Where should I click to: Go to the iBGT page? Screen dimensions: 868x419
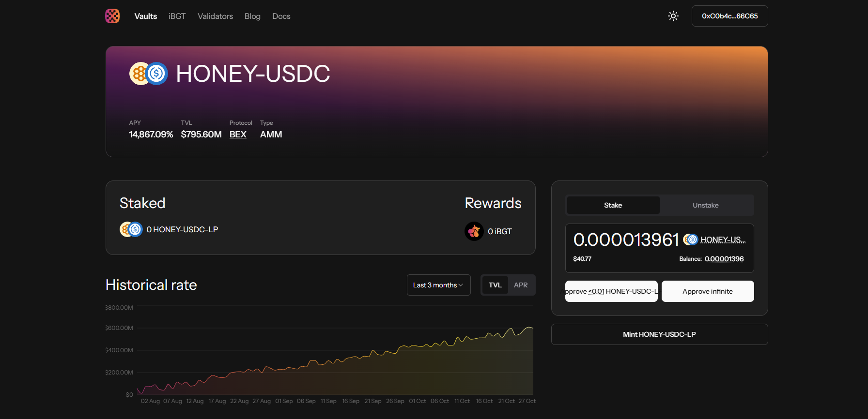tap(177, 16)
